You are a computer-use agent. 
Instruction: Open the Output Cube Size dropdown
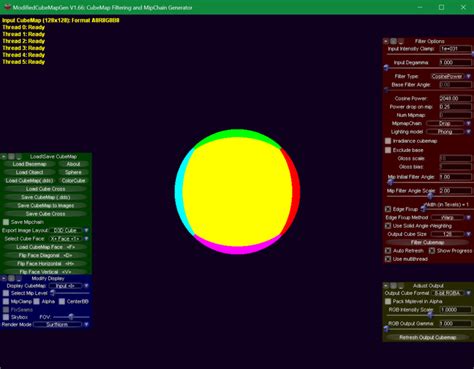pyautogui.click(x=468, y=234)
